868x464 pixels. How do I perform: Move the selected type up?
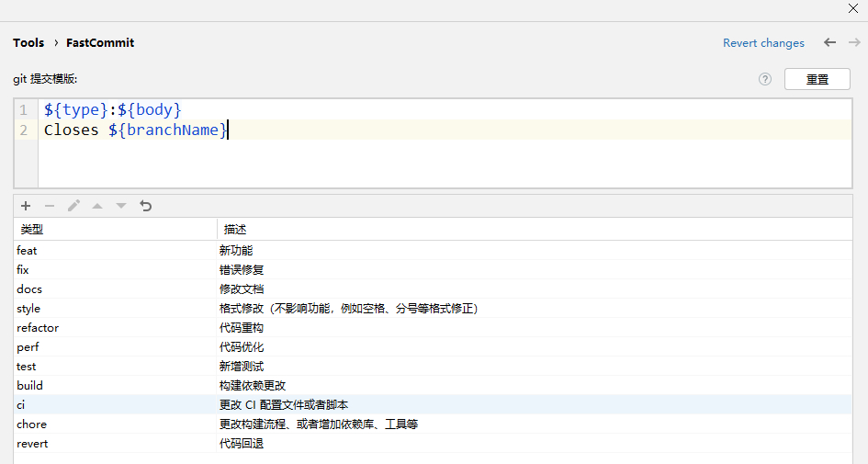[97, 206]
